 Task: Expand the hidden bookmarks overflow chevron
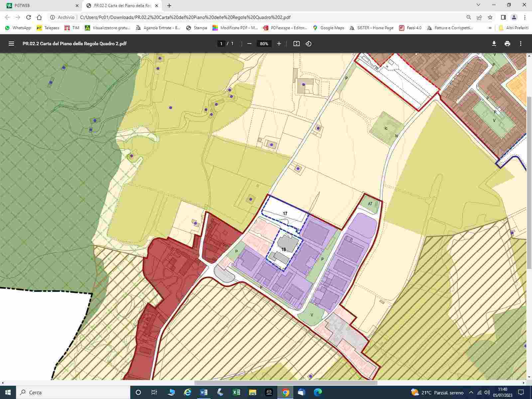(x=490, y=28)
